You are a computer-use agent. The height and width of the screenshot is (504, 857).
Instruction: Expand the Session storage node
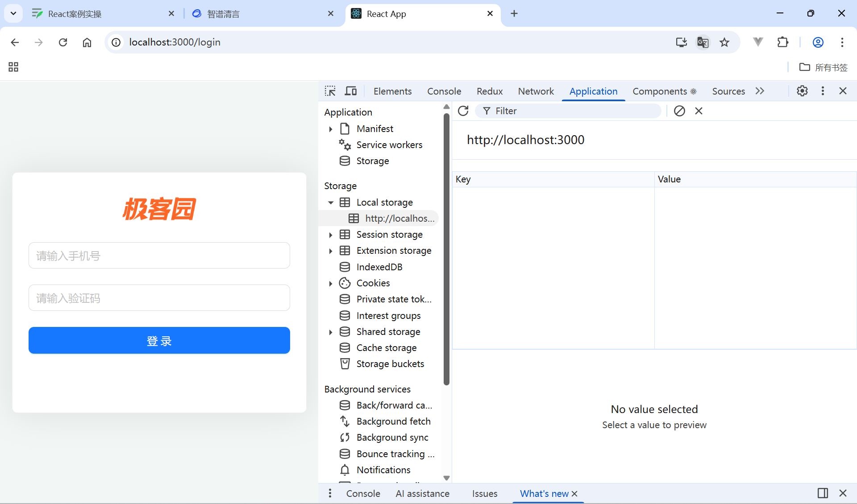pos(331,235)
